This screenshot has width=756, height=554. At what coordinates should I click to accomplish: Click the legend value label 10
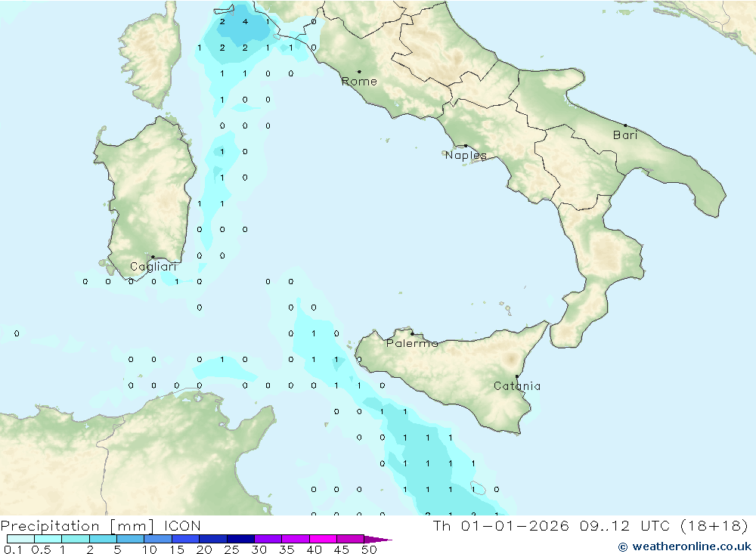pos(150,549)
